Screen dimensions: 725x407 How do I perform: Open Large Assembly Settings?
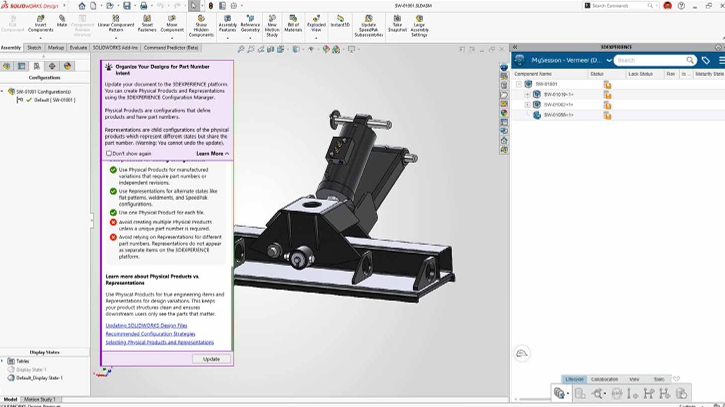coord(419,26)
